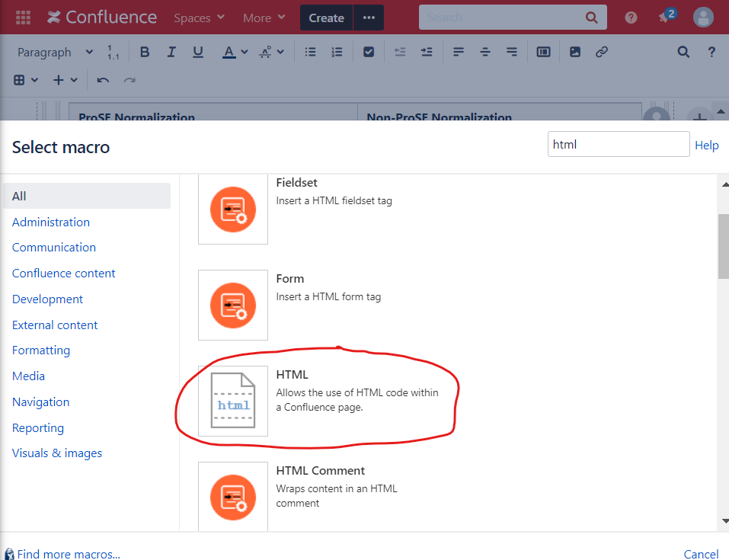The image size is (729, 560).
Task: Open notifications with badge 2
Action: (667, 17)
